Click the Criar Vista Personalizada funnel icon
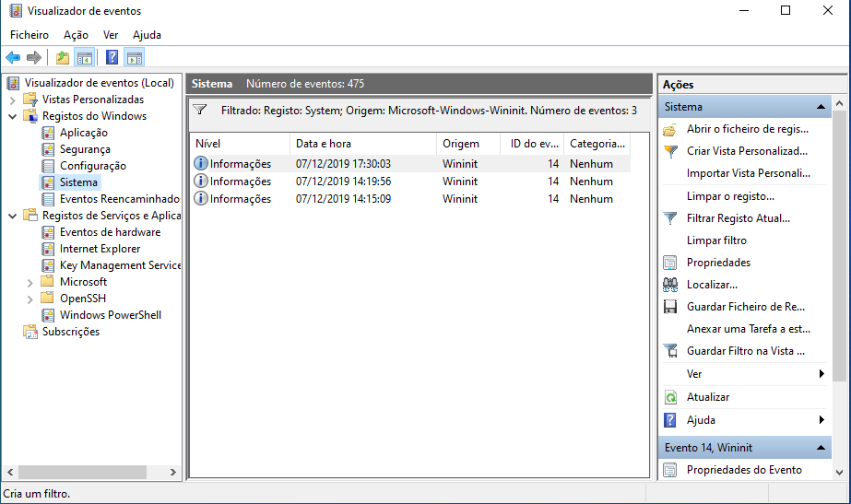 coord(670,151)
